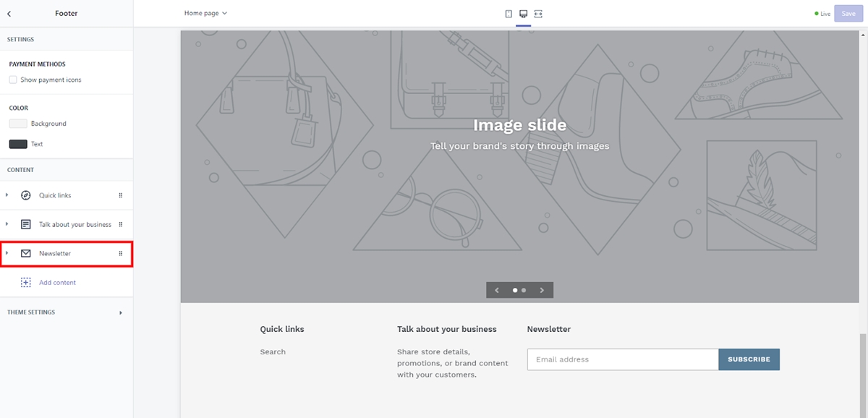Click the Talk about your business text icon
Image resolution: width=868 pixels, height=418 pixels.
(25, 224)
